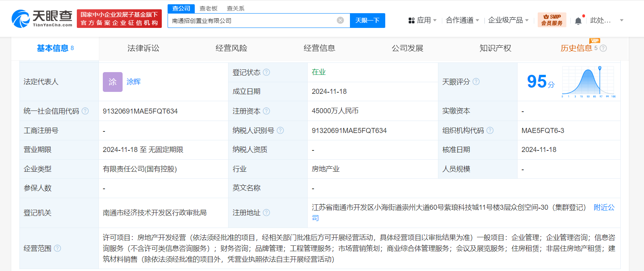
Task: Click the 天眼一下 search button
Action: [x=367, y=21]
